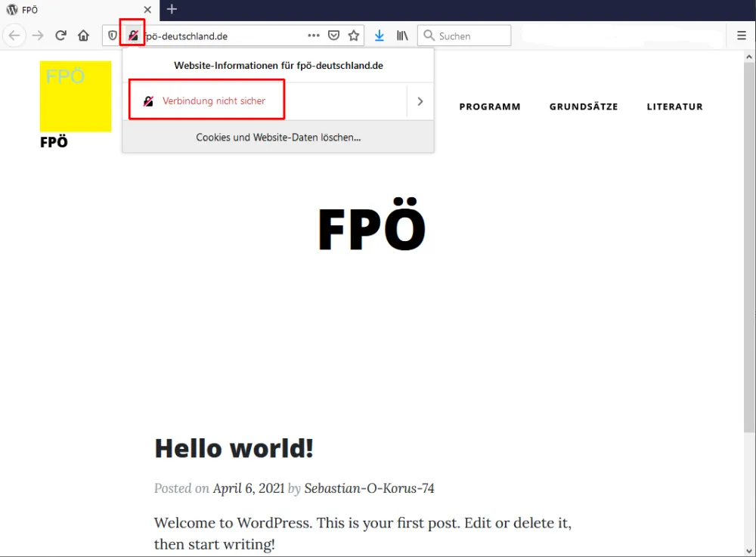Open the GRUNDSÄTZE menu item
Viewport: 756px width, 557px height.
(584, 106)
